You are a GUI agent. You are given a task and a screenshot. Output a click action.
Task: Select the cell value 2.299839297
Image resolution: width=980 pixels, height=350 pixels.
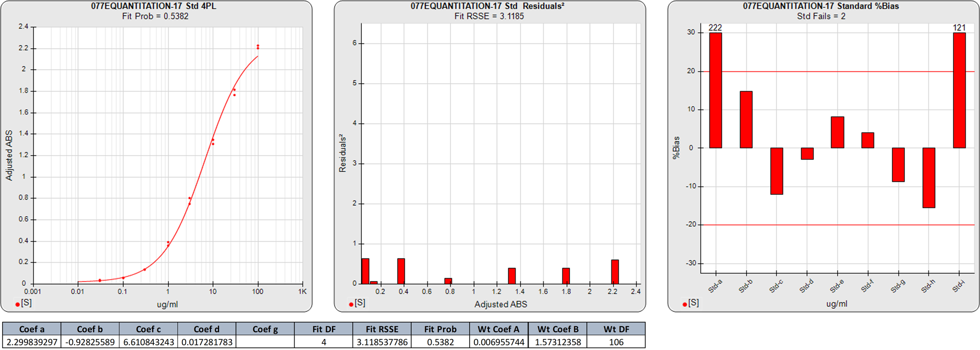tap(32, 342)
